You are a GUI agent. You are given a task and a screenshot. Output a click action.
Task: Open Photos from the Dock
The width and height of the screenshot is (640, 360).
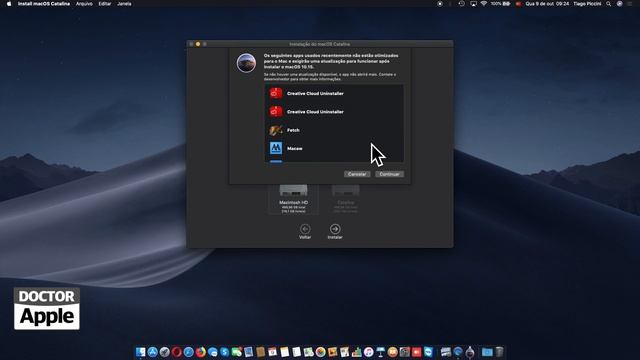click(x=321, y=352)
